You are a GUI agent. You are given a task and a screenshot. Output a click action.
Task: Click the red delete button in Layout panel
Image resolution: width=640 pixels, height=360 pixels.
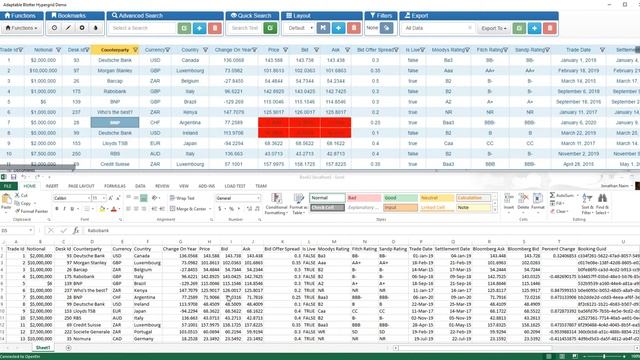[354, 28]
